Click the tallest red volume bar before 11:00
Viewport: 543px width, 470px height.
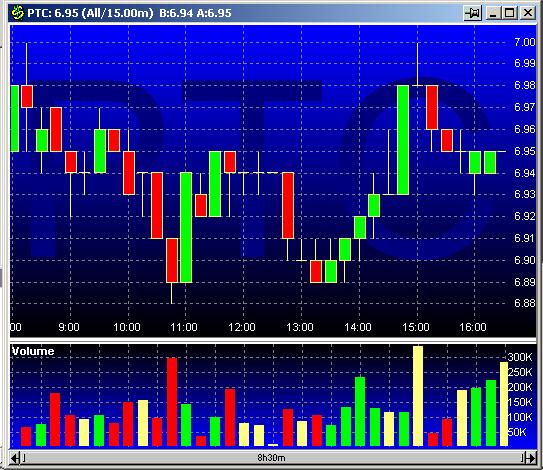172,402
